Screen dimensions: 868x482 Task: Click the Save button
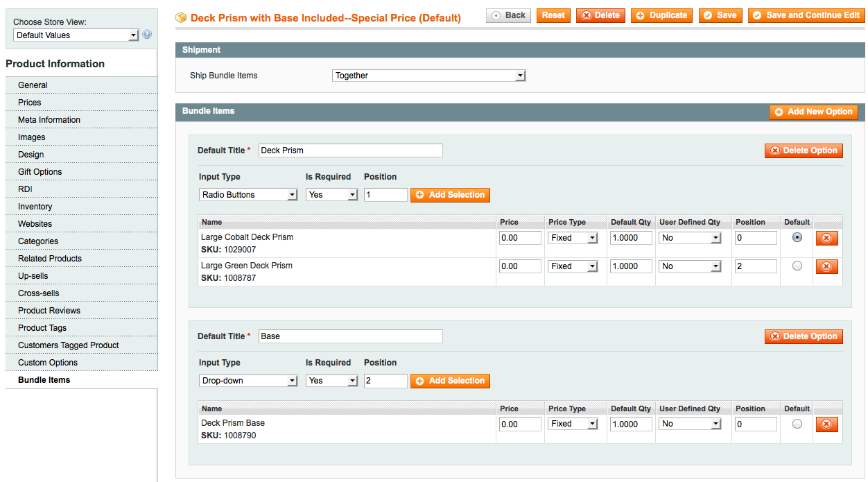(720, 15)
